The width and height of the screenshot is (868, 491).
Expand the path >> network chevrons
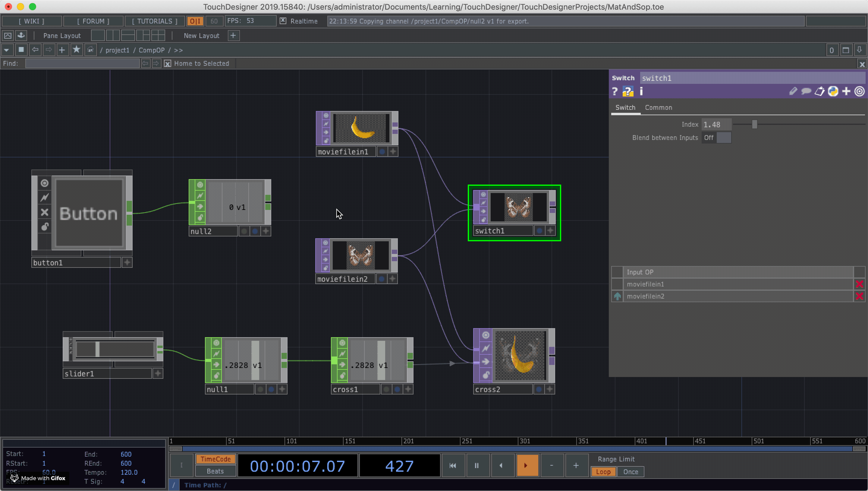[x=178, y=50]
